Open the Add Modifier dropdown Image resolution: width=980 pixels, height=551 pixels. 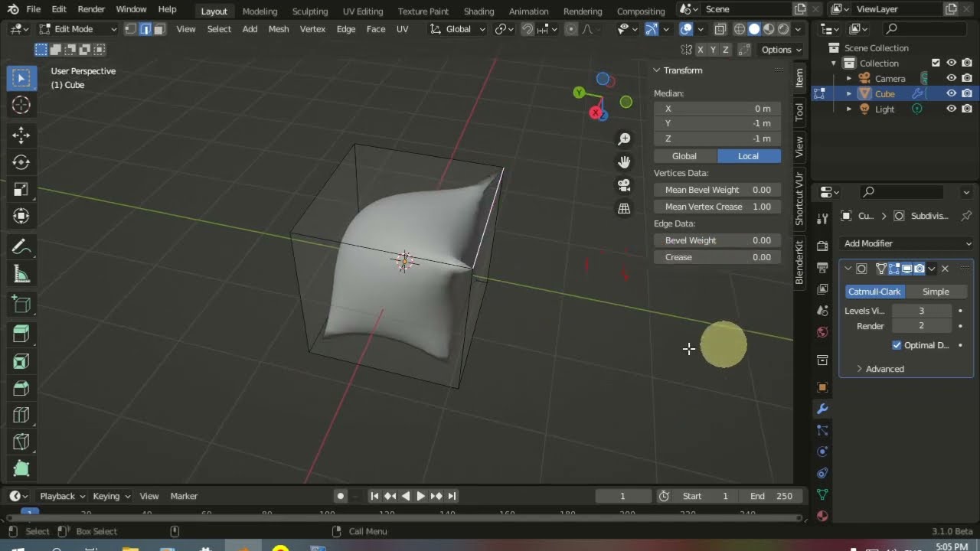[906, 243]
